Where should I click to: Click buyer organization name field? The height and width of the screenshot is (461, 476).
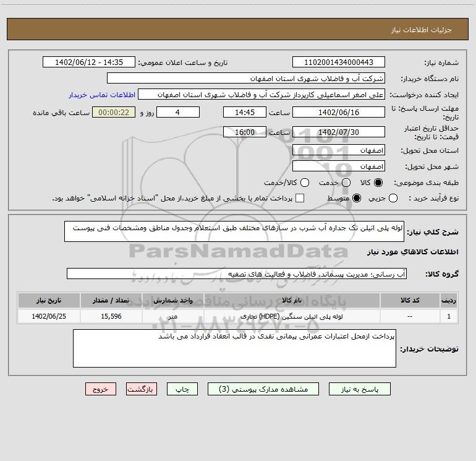pos(246,79)
